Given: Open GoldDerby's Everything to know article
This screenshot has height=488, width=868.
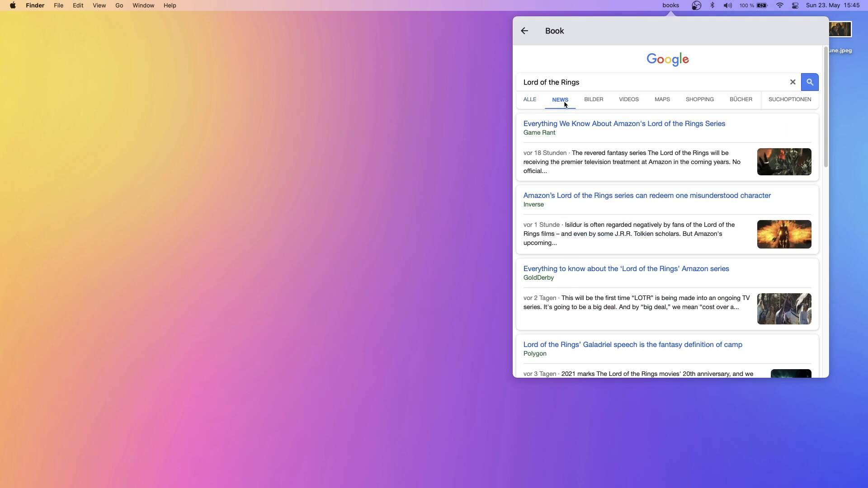Looking at the screenshot, I should coord(626,269).
